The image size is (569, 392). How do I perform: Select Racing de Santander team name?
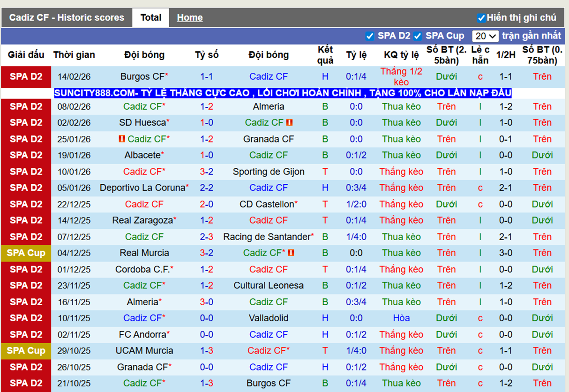tap(267, 236)
